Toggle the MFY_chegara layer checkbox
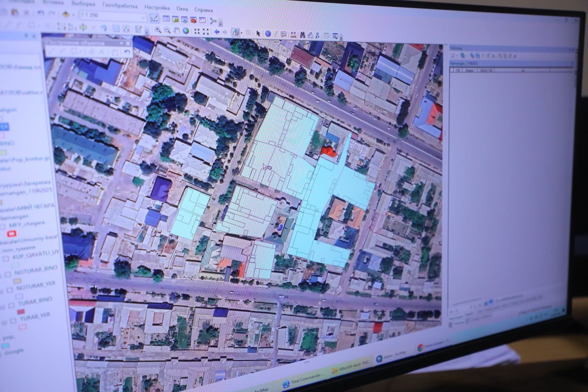 click(3, 226)
